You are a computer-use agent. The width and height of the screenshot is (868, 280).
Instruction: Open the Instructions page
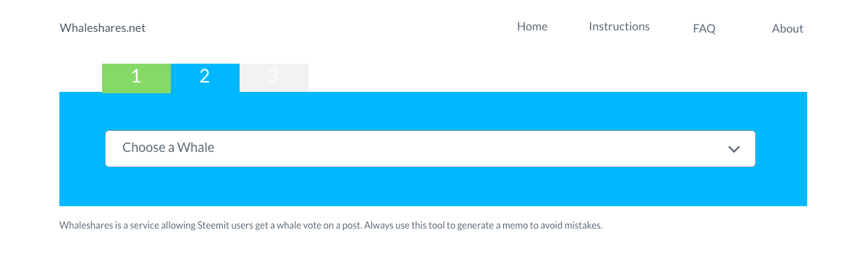619,27
